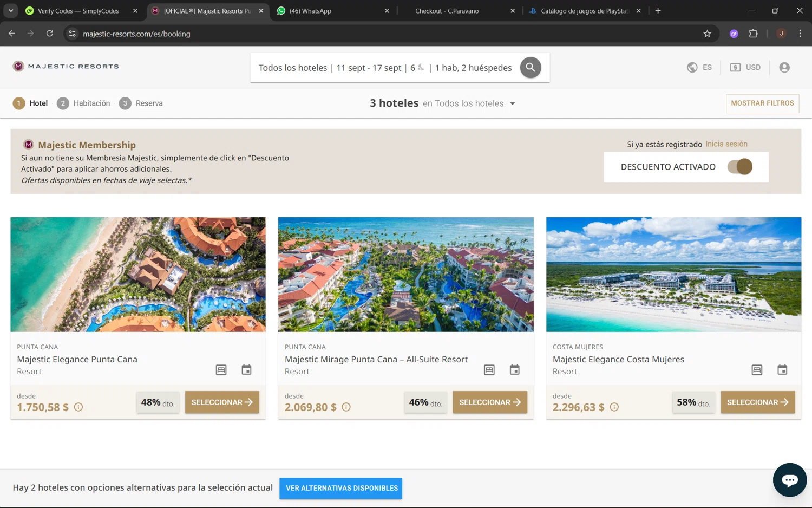Go to step 3 Reserva
This screenshot has width=812, height=508.
click(141, 103)
